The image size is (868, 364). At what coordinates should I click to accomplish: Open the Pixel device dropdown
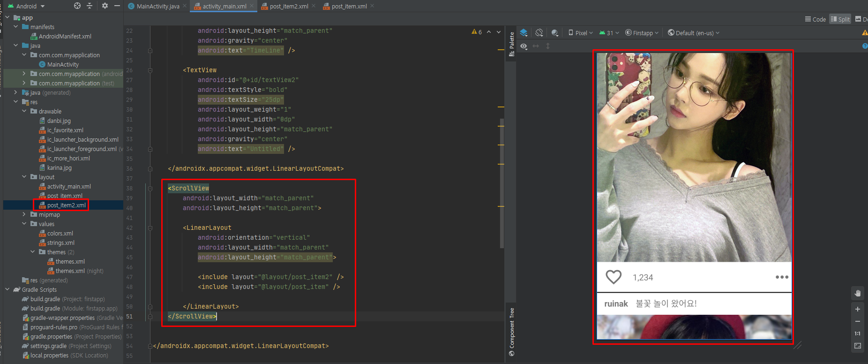581,33
